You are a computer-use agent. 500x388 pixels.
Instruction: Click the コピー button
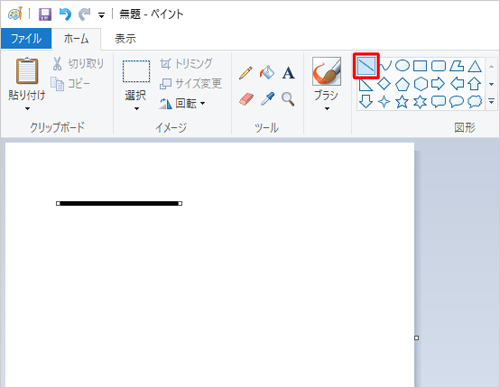pos(70,84)
